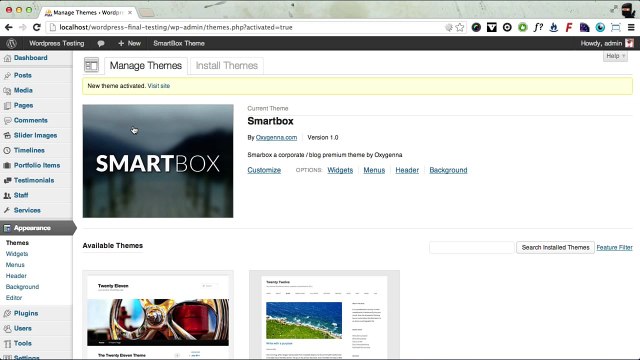Click the Tools icon in sidebar
The width and height of the screenshot is (640, 360).
(7, 344)
